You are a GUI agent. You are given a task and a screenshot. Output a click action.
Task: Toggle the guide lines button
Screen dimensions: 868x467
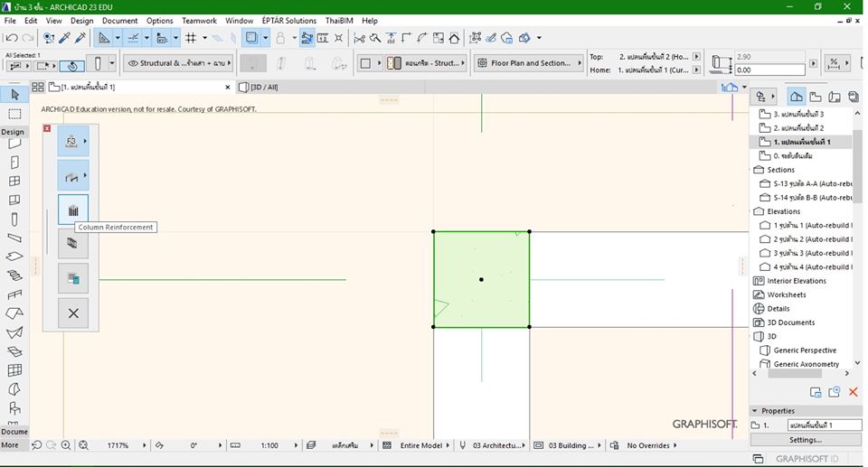[134, 38]
